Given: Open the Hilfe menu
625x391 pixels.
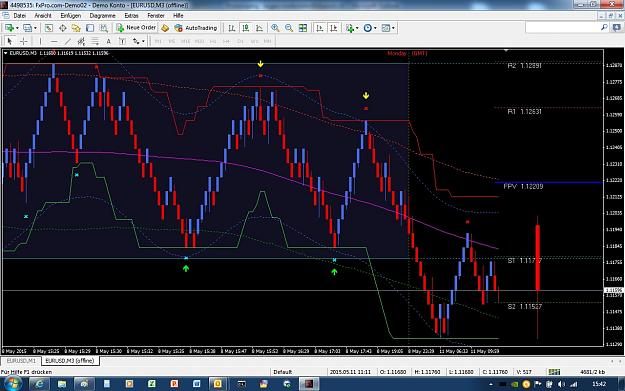Looking at the screenshot, I should [178, 16].
